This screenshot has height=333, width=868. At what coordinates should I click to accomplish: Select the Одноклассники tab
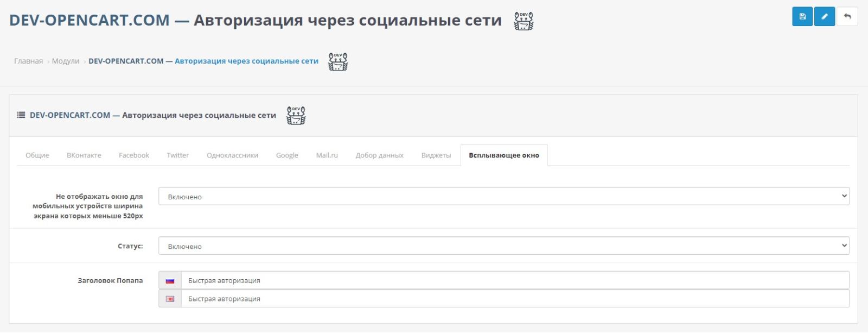pyautogui.click(x=233, y=155)
